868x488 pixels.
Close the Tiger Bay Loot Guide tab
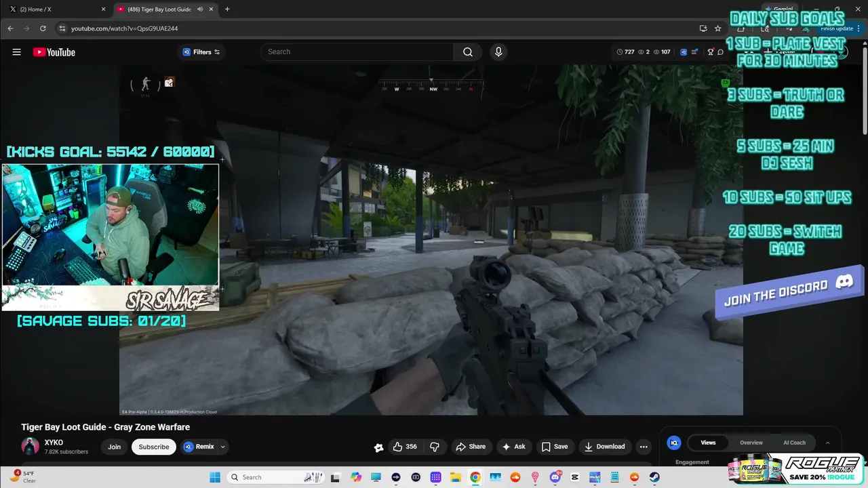[212, 9]
